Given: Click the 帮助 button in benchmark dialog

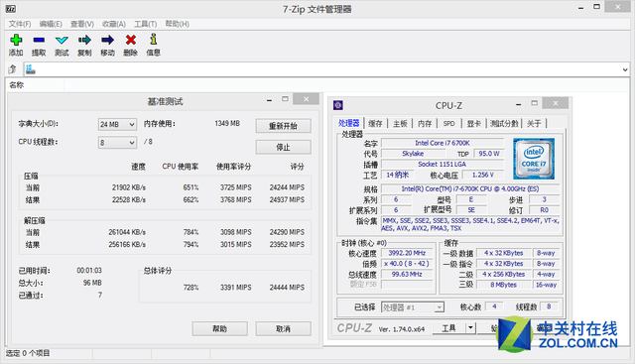Looking at the screenshot, I should (220, 328).
